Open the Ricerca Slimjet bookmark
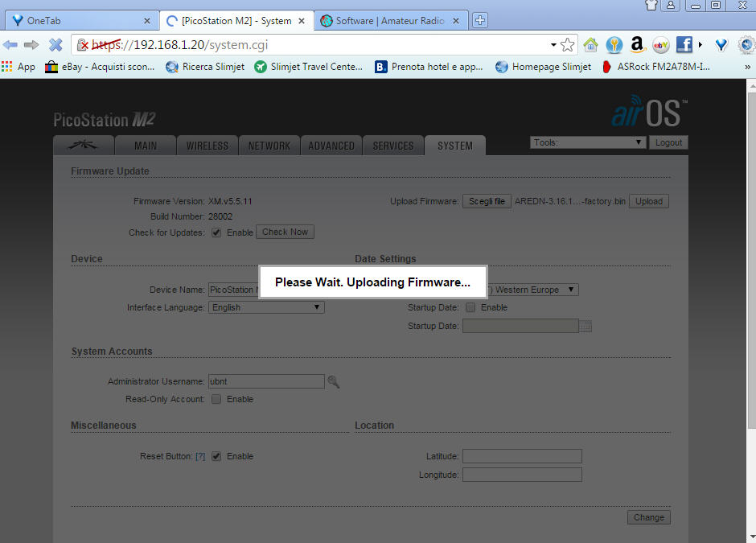This screenshot has height=543, width=756. [x=205, y=67]
